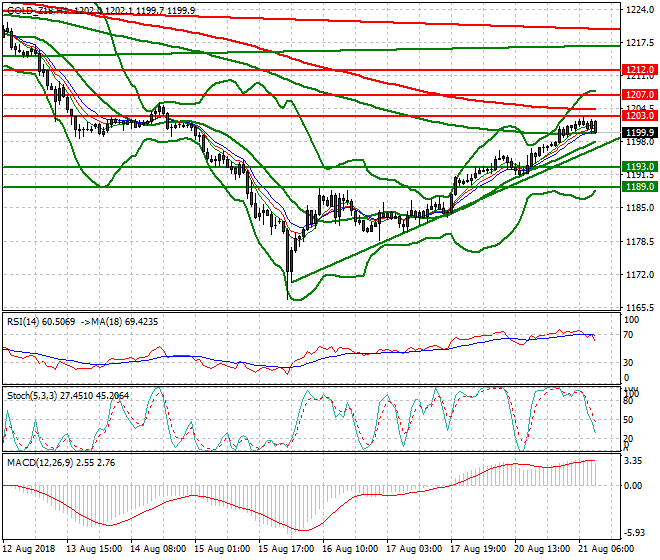Click the 16 Aug 10:00 time axis label
The image size is (660, 560).
coord(350,549)
